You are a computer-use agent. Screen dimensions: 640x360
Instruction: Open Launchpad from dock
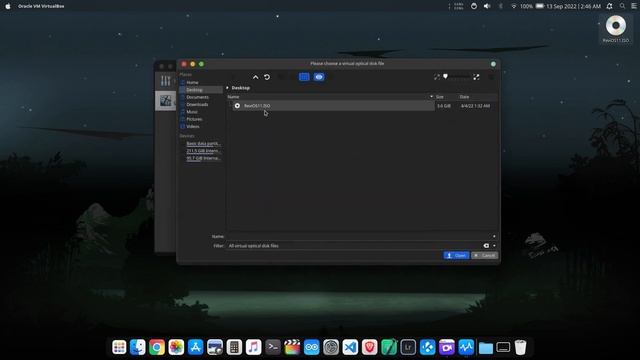(x=119, y=347)
